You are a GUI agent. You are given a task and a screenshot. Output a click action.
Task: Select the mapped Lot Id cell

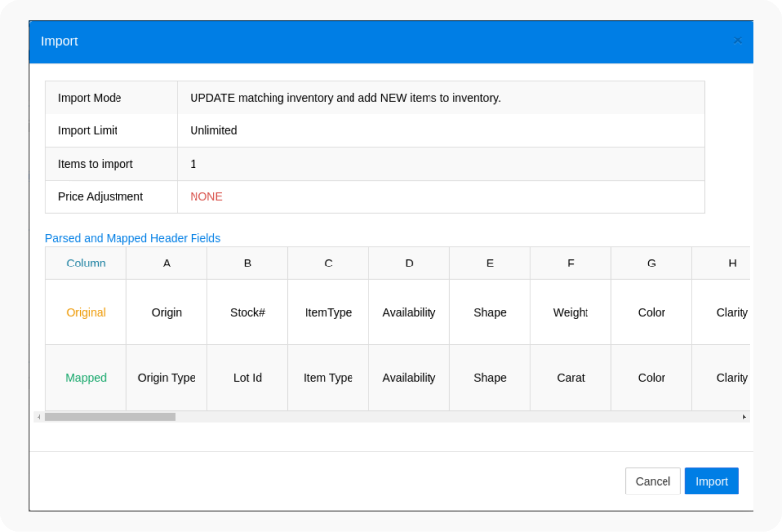click(x=248, y=378)
